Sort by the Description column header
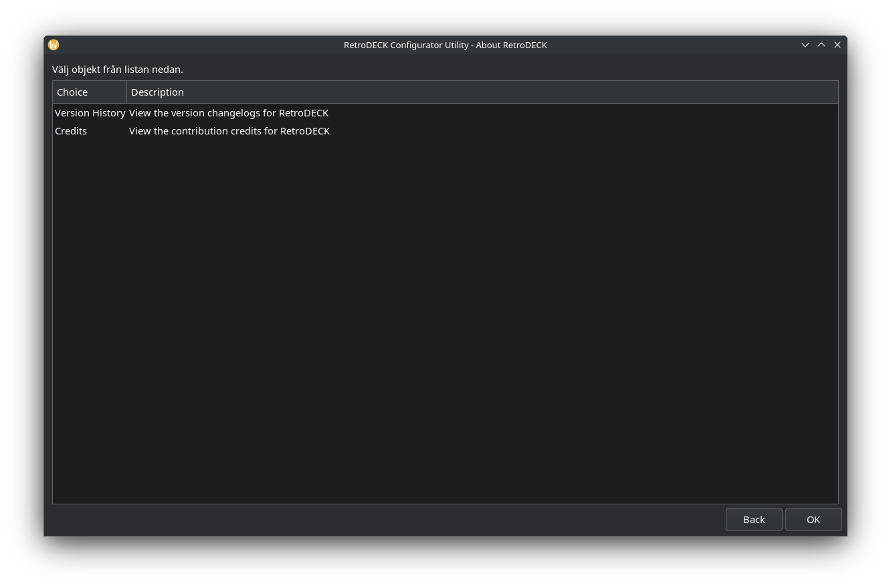The image size is (891, 588). point(157,92)
